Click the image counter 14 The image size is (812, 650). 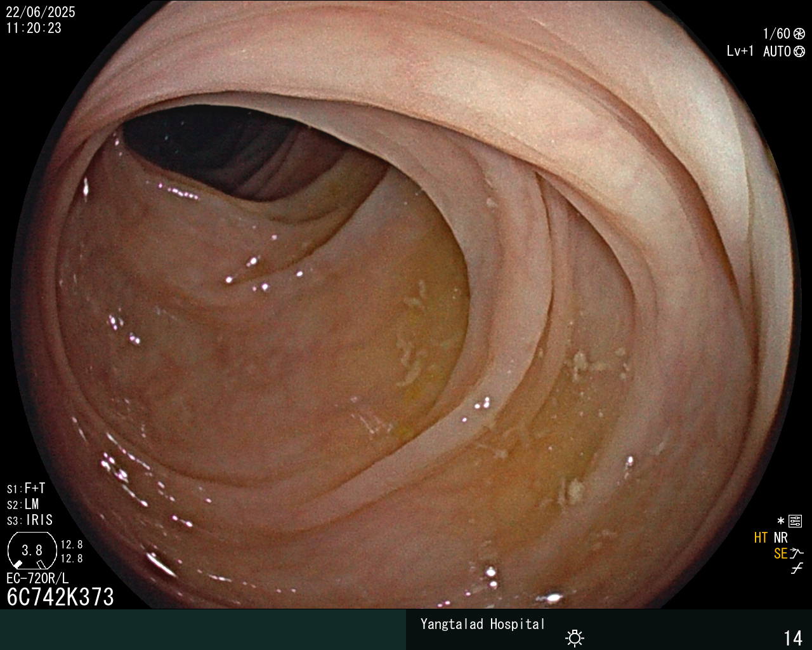pos(793,638)
